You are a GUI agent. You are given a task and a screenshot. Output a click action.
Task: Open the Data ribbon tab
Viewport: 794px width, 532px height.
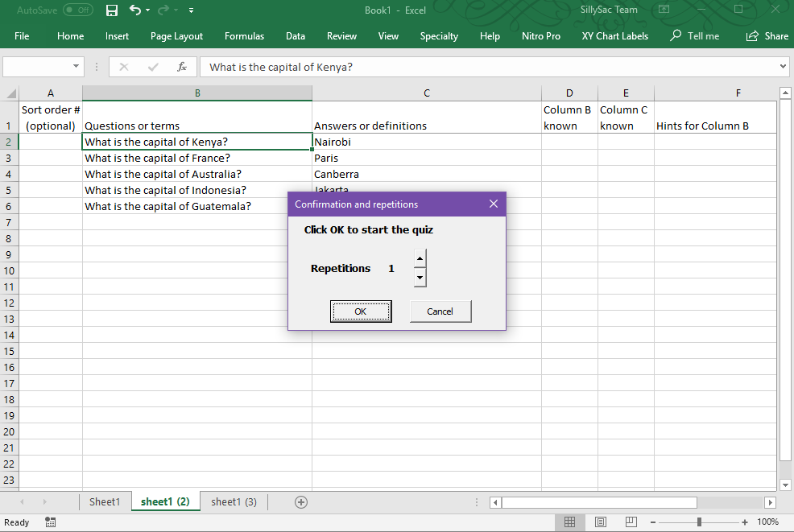pos(296,36)
